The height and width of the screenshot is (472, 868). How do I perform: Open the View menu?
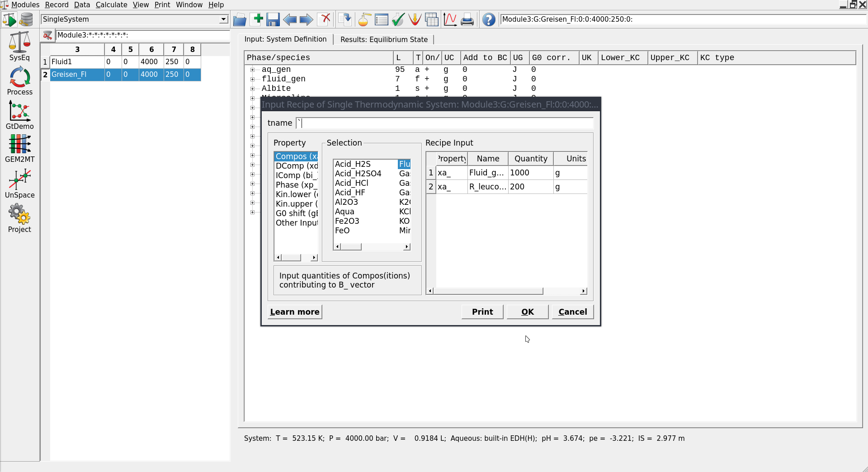pos(141,5)
